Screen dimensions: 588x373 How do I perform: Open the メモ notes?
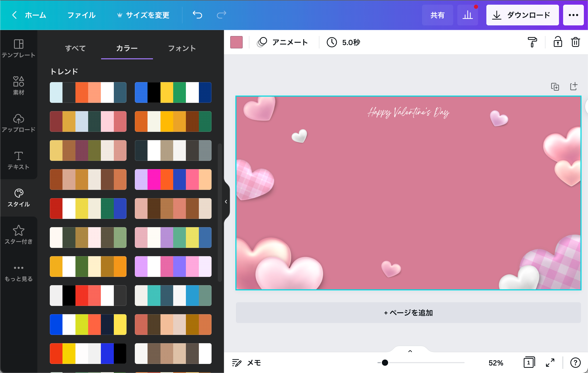pyautogui.click(x=246, y=363)
